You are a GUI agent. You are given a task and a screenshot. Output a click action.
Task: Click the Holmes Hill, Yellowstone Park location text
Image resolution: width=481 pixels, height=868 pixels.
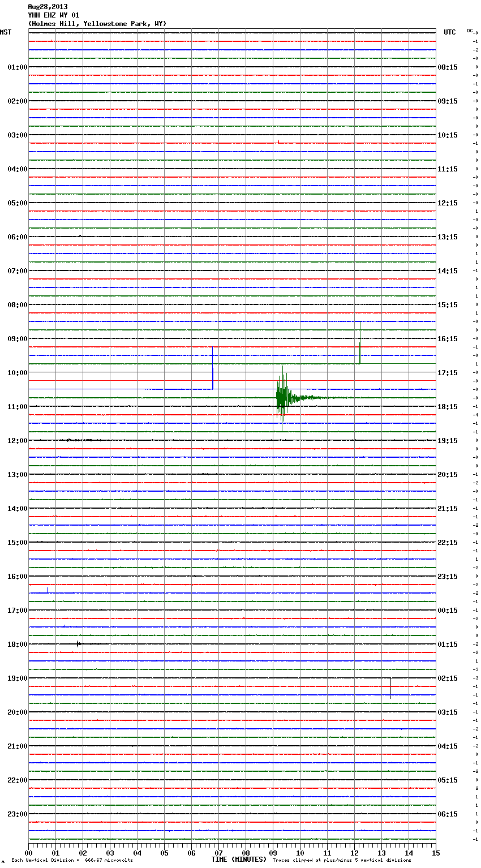tap(97, 24)
